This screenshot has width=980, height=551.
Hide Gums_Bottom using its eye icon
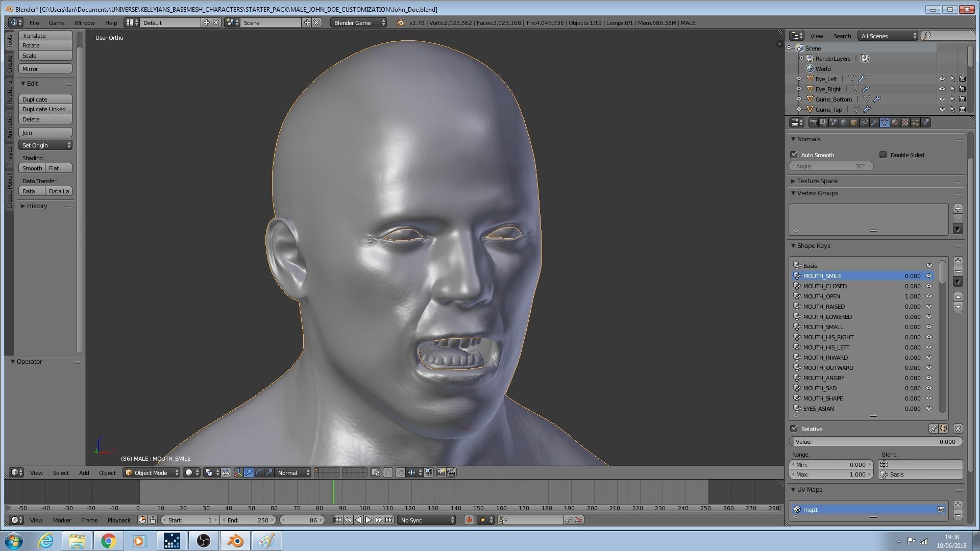pyautogui.click(x=942, y=99)
